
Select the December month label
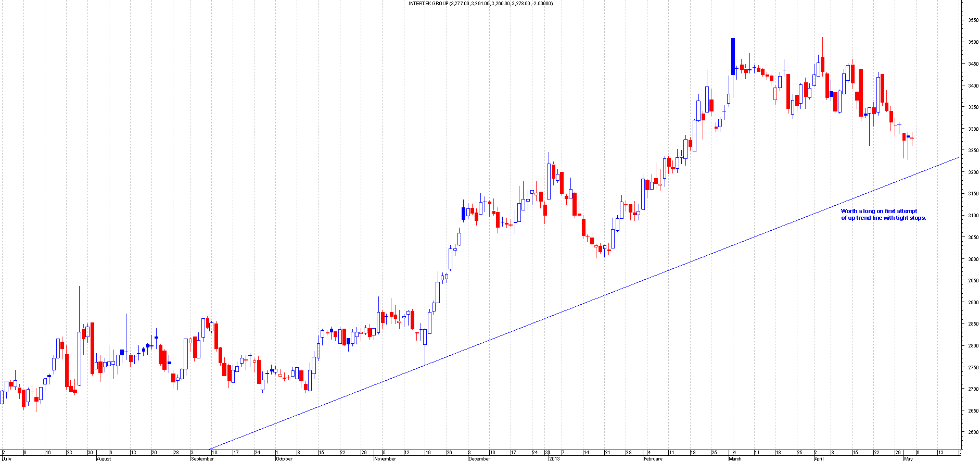click(479, 459)
